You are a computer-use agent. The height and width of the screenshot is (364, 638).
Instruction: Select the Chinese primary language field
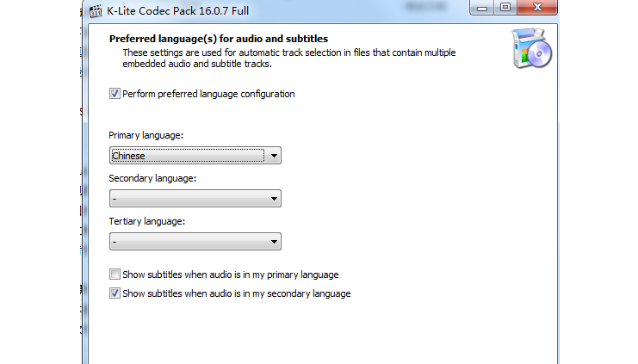[195, 156]
